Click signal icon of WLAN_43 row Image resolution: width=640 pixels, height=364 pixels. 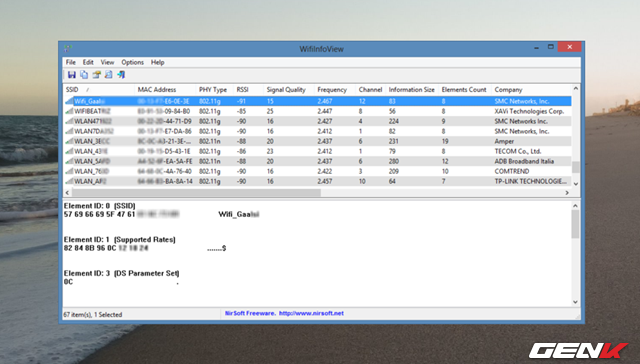69,151
